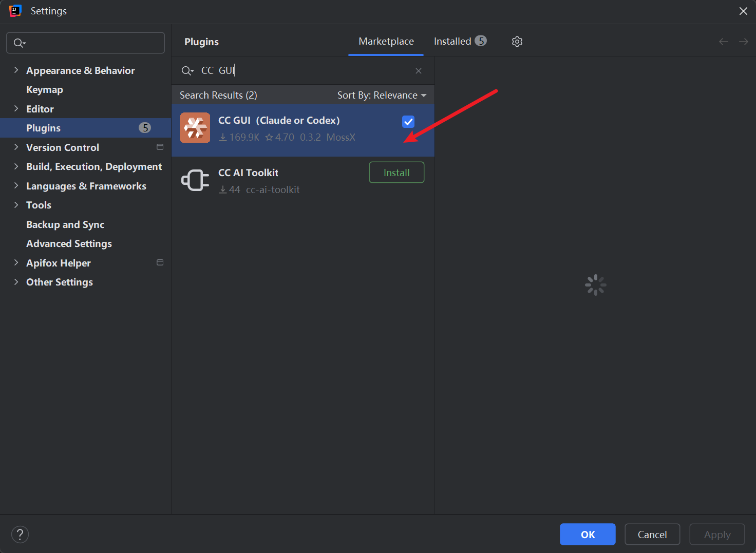The width and height of the screenshot is (756, 553).
Task: Select Languages & Frameworks label
Action: pos(86,186)
